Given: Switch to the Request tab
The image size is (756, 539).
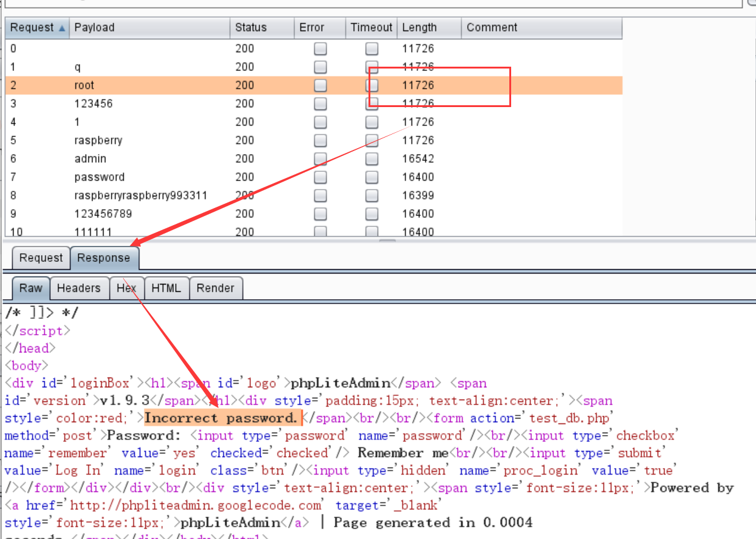Looking at the screenshot, I should click(x=41, y=258).
